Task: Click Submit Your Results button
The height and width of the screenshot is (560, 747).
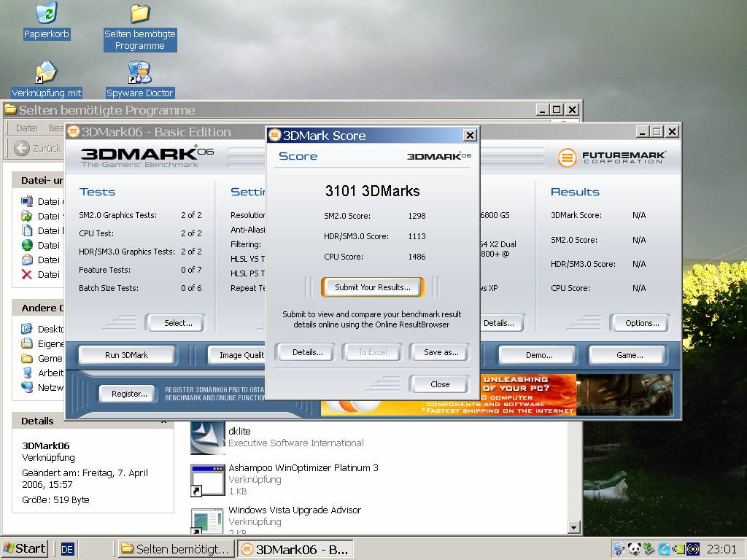Action: tap(373, 287)
